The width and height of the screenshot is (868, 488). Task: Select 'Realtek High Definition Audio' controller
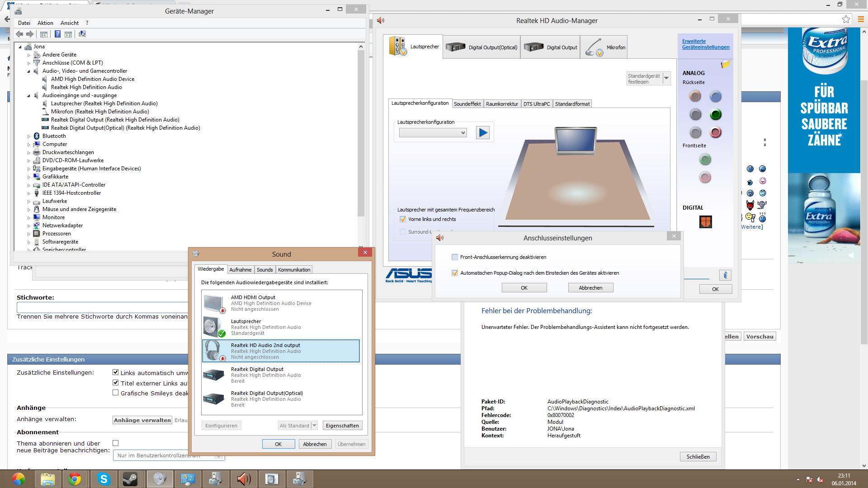point(86,88)
